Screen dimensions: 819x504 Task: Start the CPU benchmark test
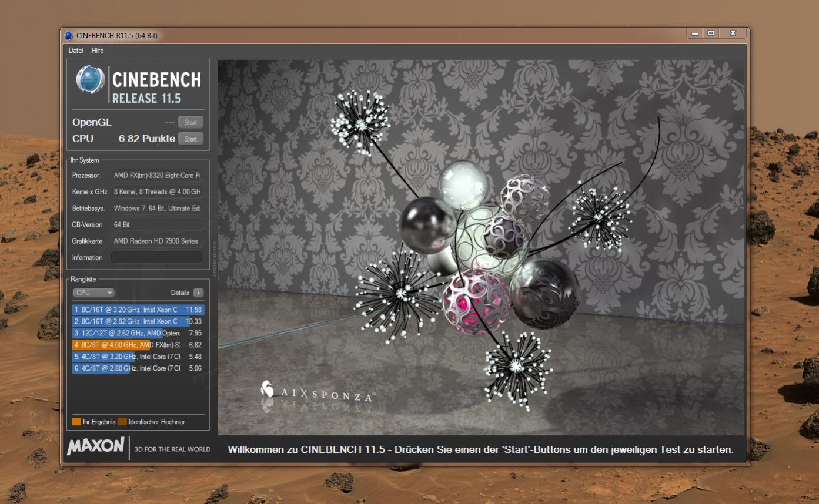tap(190, 139)
